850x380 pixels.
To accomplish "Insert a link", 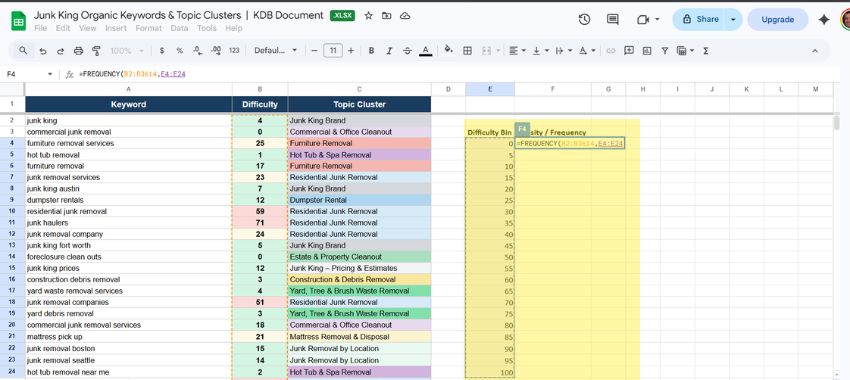I will [611, 50].
